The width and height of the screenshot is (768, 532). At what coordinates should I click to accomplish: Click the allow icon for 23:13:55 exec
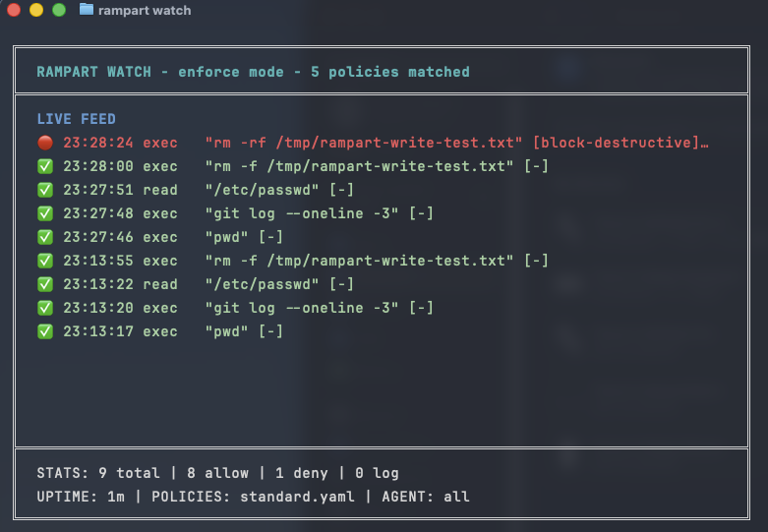coord(44,261)
